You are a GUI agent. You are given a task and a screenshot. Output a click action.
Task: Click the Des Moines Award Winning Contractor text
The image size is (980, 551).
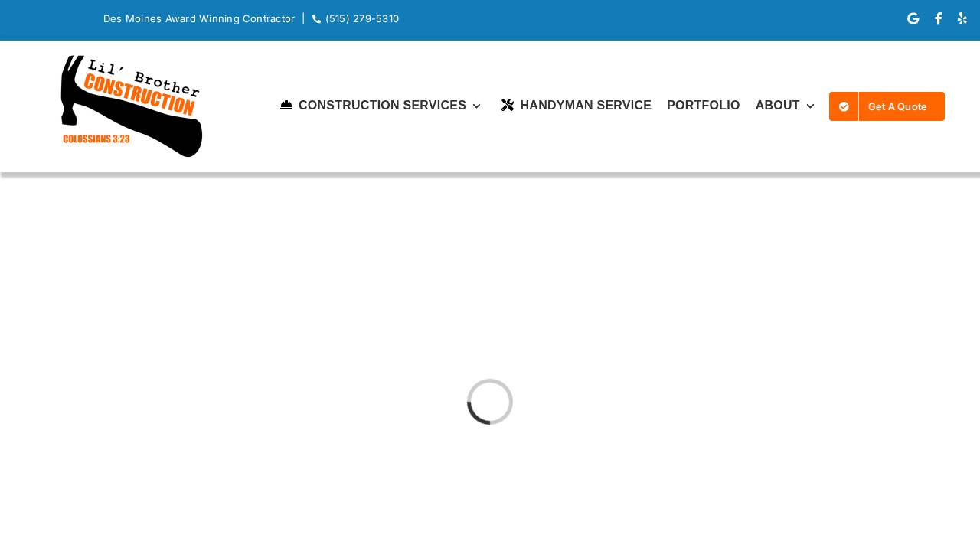[x=199, y=18]
